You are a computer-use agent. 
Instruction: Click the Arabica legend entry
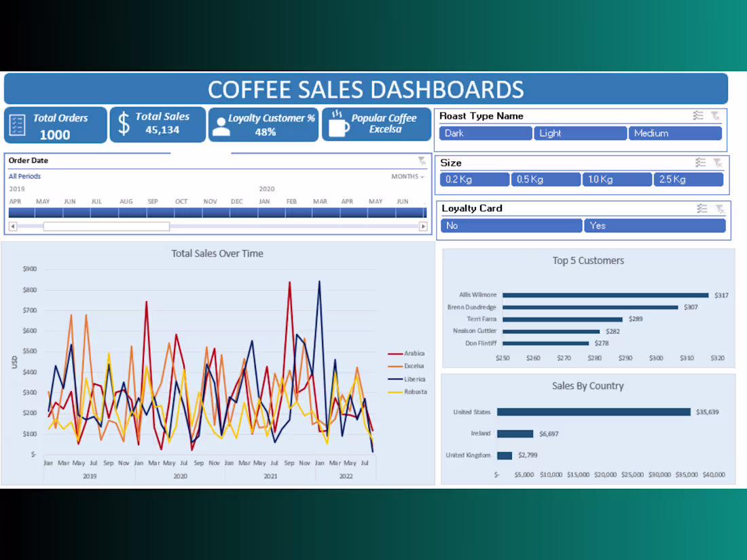click(x=406, y=354)
